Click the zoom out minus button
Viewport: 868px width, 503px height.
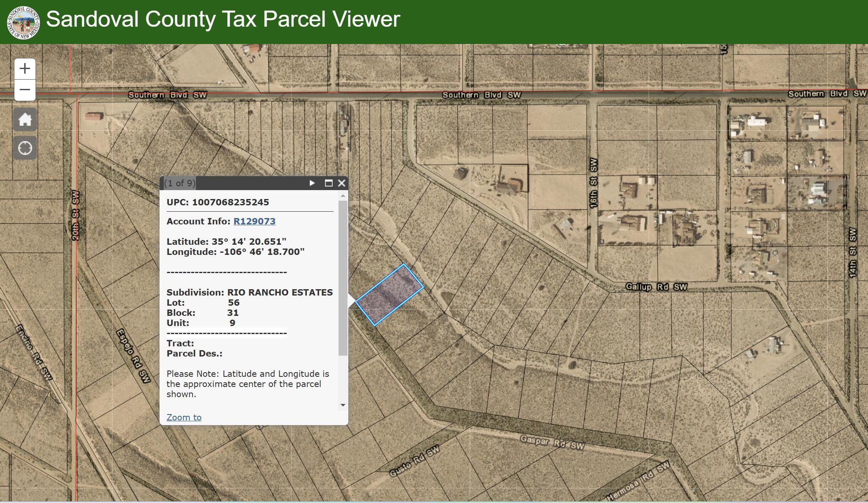pyautogui.click(x=25, y=90)
